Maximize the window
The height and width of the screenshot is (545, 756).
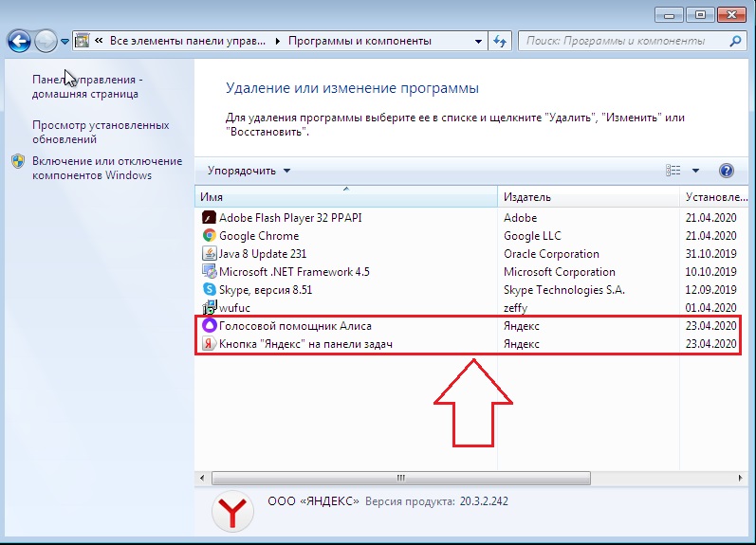700,15
